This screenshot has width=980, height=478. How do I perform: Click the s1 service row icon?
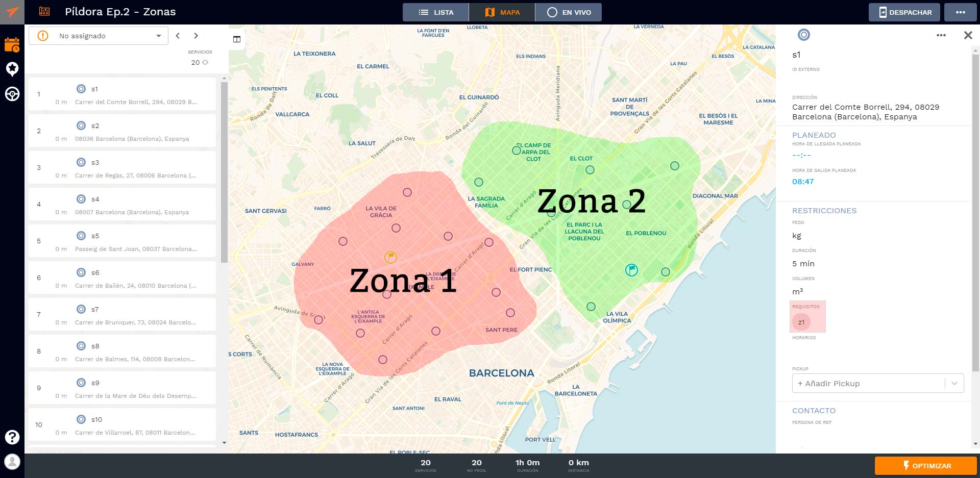click(x=81, y=89)
